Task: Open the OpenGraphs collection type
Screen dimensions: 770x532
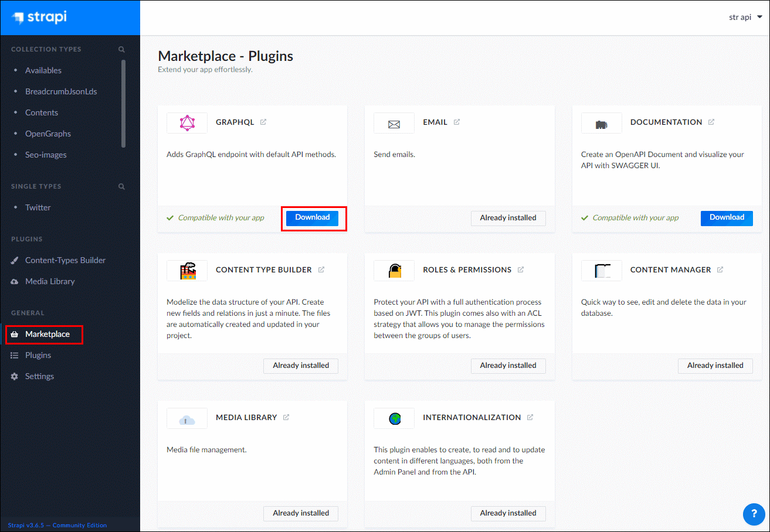Action: pyautogui.click(x=48, y=134)
